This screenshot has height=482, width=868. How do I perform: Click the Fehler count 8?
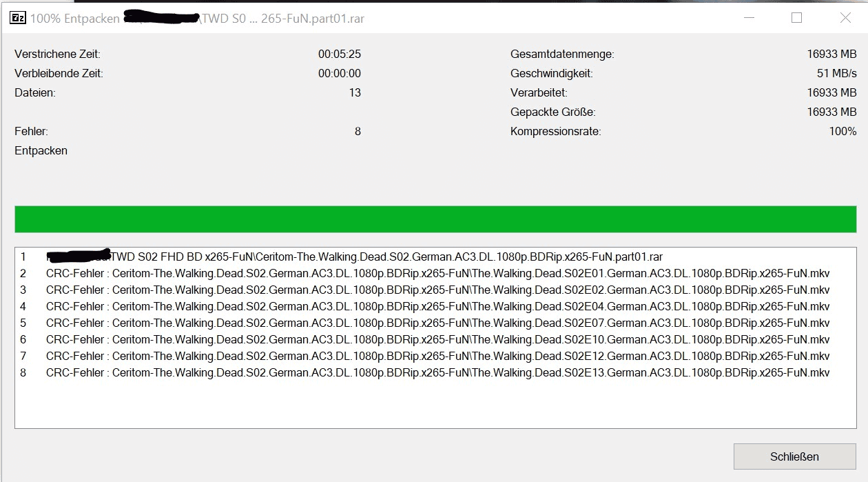[x=358, y=131]
